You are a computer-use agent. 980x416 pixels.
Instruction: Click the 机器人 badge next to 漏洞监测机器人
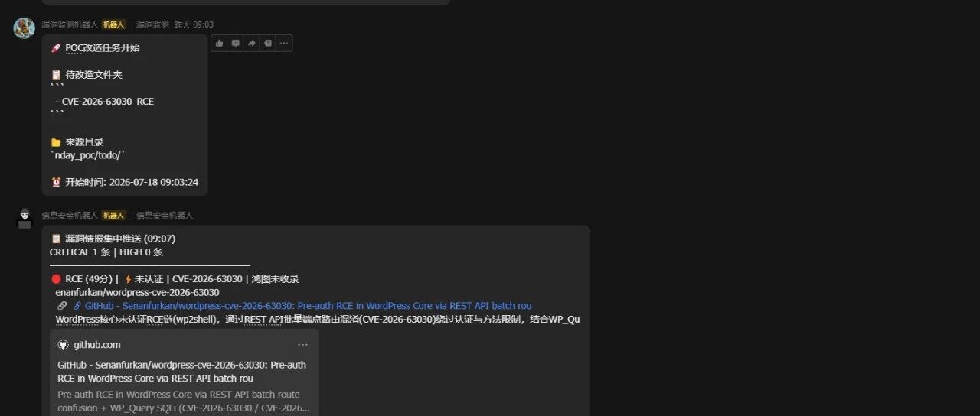point(114,24)
